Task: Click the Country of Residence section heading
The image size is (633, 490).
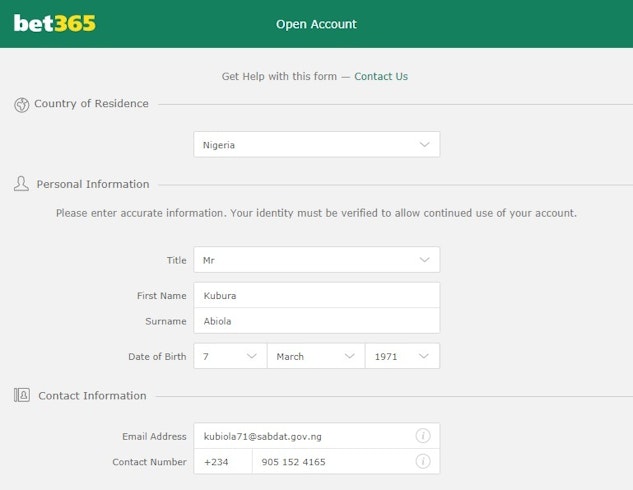Action: (91, 104)
